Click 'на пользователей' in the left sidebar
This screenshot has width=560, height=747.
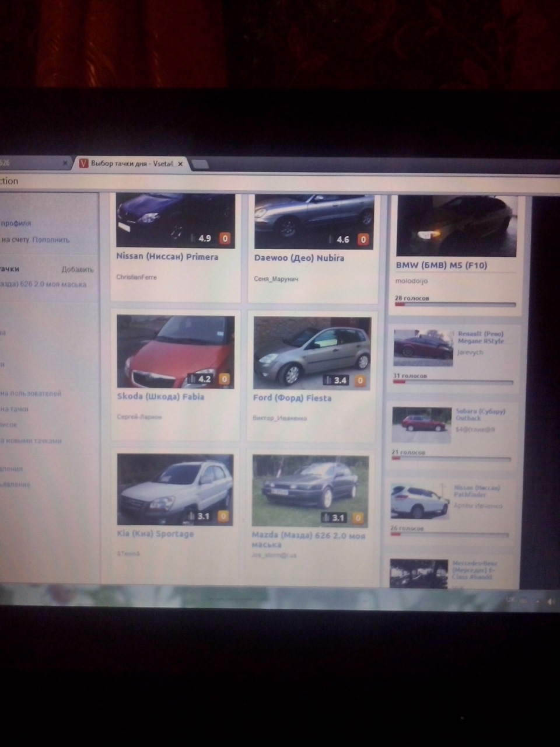click(x=31, y=393)
